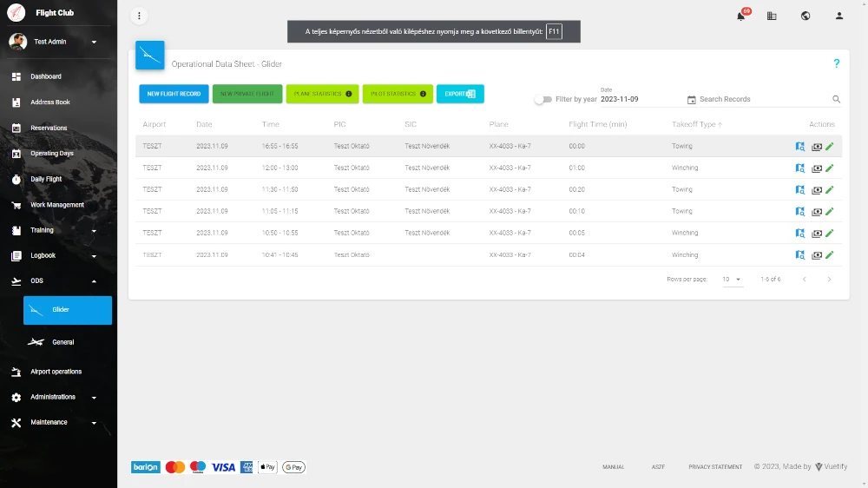Open map view for 16:55 flight
868x488 pixels.
[x=800, y=147]
